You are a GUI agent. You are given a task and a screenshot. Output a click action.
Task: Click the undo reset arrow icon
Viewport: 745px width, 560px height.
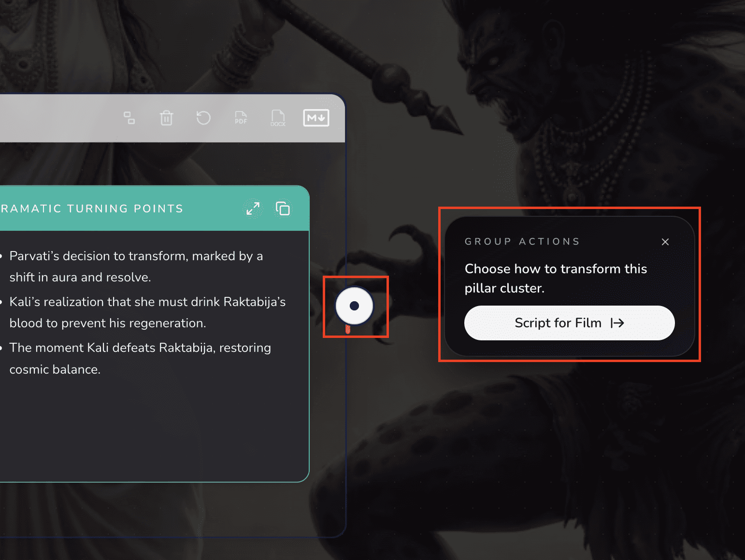click(x=203, y=118)
